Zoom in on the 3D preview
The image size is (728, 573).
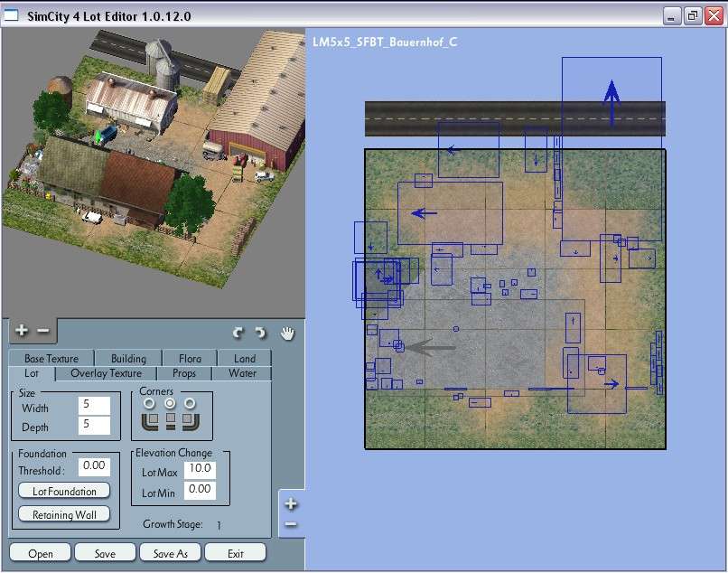point(22,331)
